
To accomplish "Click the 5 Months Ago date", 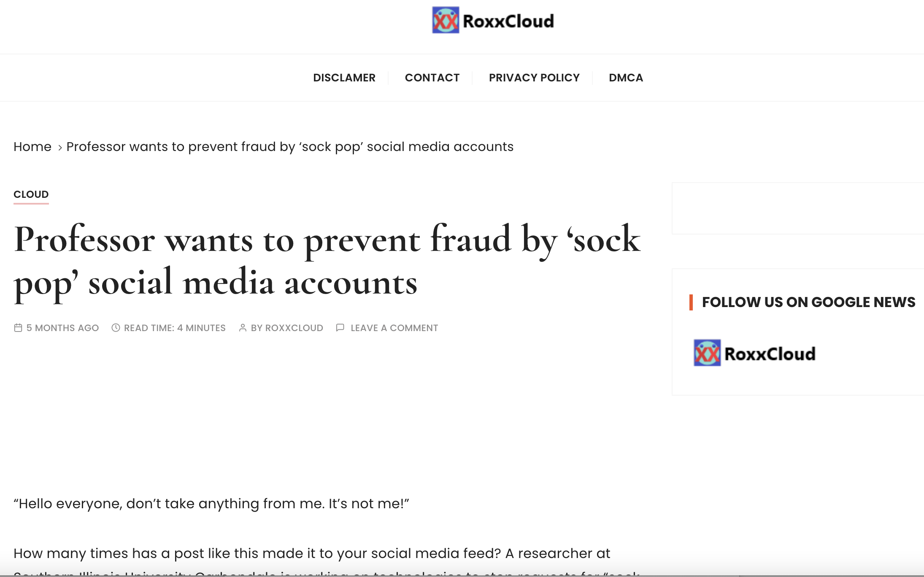I will pyautogui.click(x=62, y=328).
